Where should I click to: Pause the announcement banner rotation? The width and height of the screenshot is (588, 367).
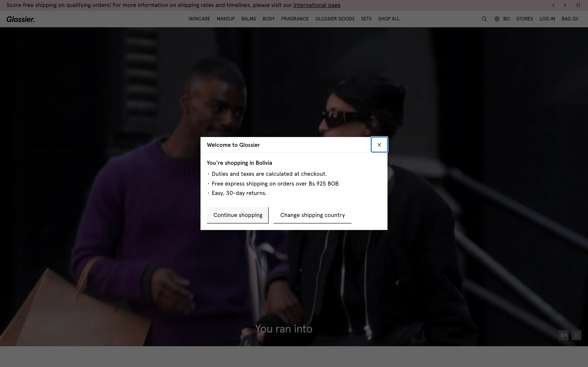click(578, 5)
